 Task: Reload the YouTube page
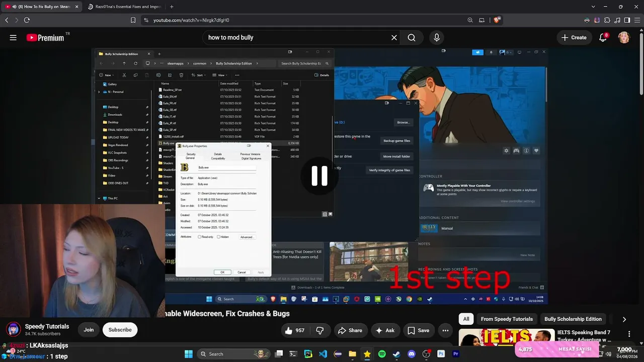click(x=27, y=20)
